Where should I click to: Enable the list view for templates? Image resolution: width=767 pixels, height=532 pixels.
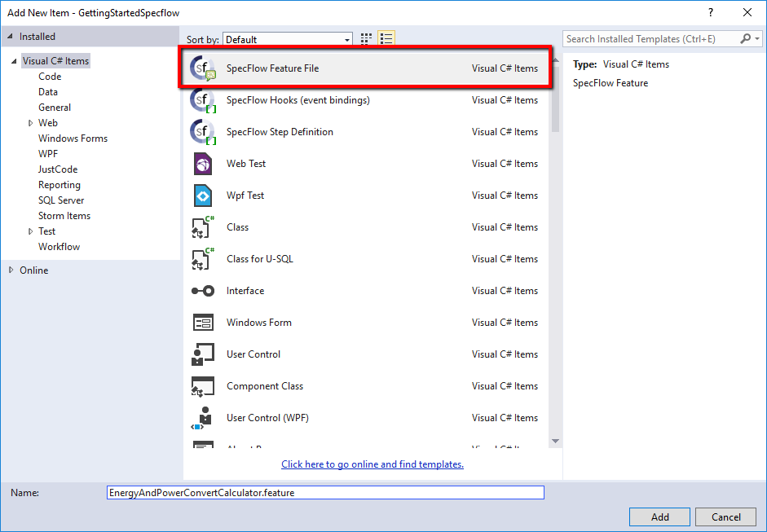(386, 37)
